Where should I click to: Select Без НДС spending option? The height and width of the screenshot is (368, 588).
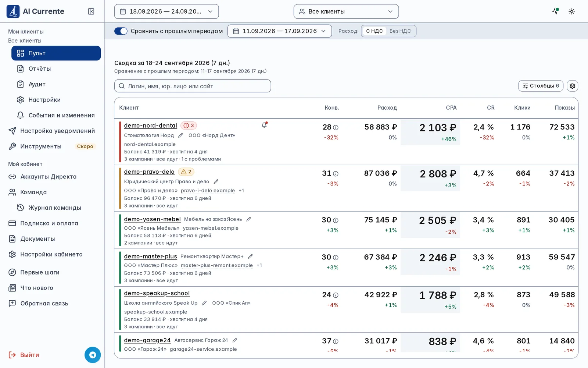[x=400, y=31]
